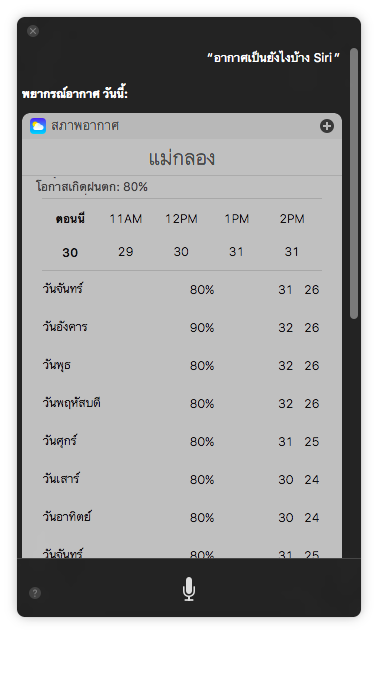Screen dimensions: 378x687
Task: Click the 12PM hourly forecast
Action: point(181,235)
